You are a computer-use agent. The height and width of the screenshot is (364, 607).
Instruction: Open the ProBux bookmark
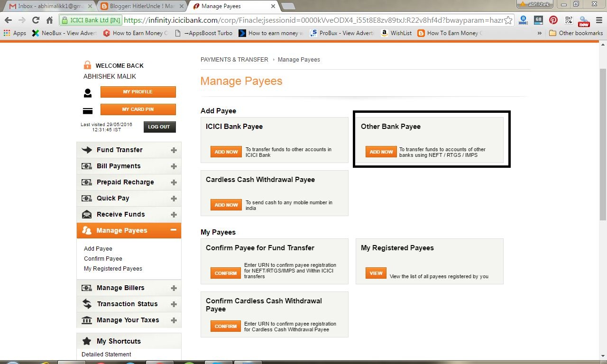click(341, 33)
